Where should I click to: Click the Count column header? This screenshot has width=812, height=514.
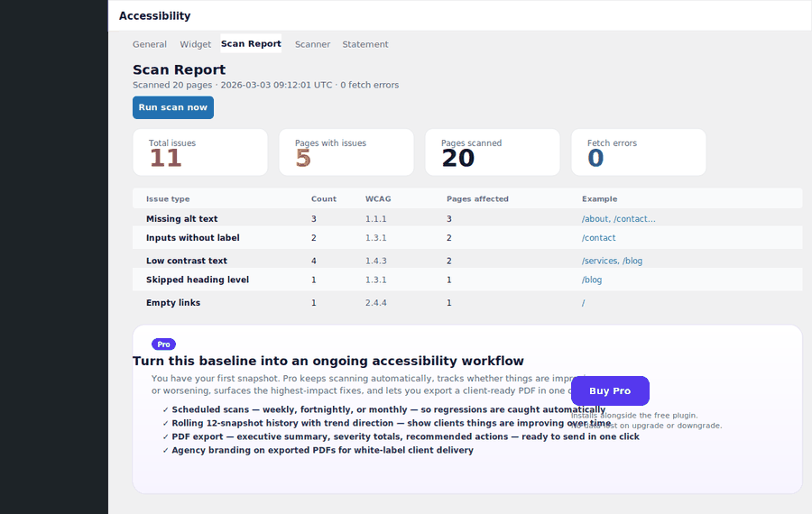pyautogui.click(x=324, y=198)
